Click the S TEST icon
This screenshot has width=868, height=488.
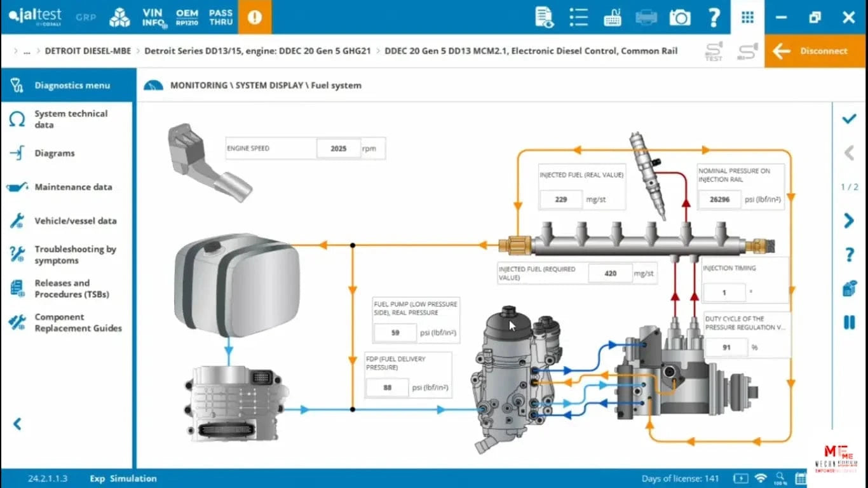pos(714,51)
